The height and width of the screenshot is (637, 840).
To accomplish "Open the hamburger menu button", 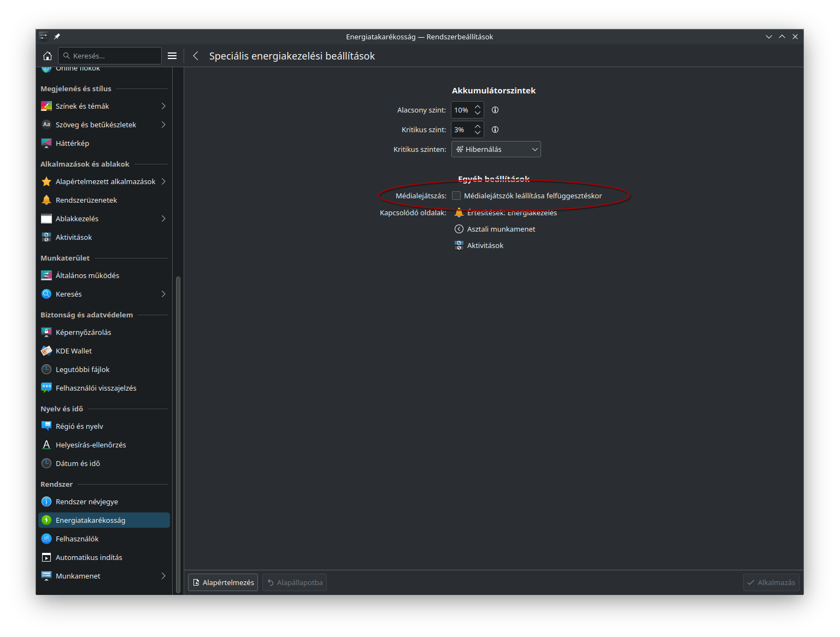I will click(x=172, y=55).
